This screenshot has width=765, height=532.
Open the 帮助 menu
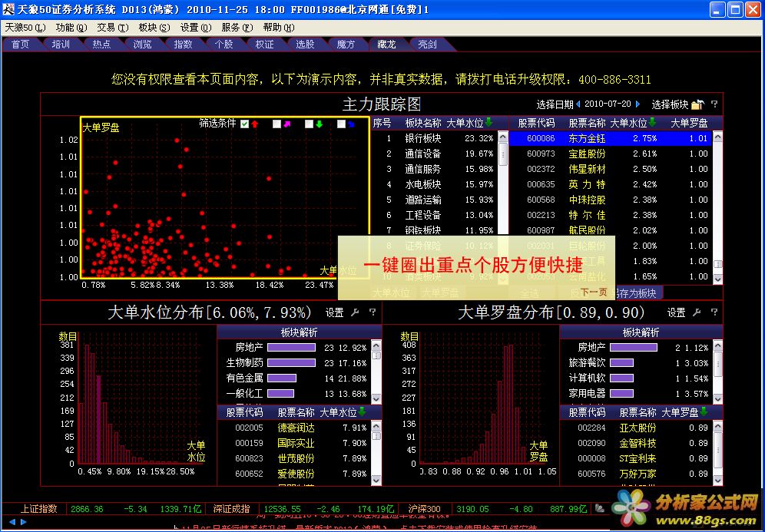click(279, 28)
